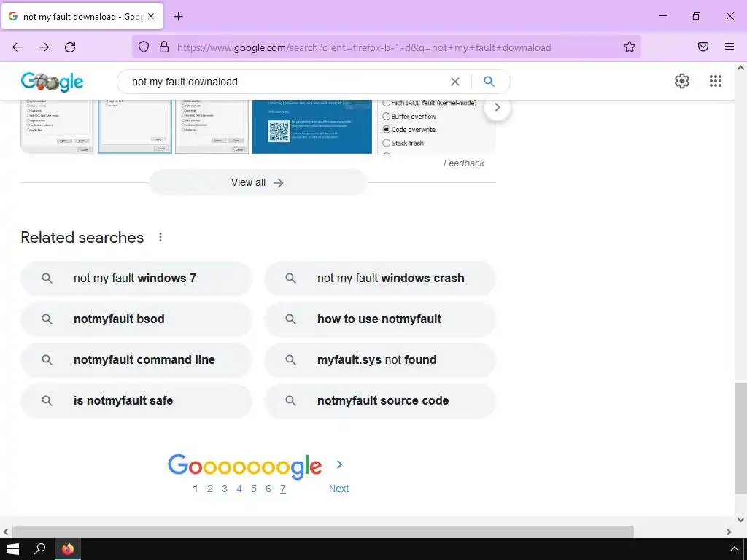Search 'myfault.sys not found' suggestion

point(379,359)
